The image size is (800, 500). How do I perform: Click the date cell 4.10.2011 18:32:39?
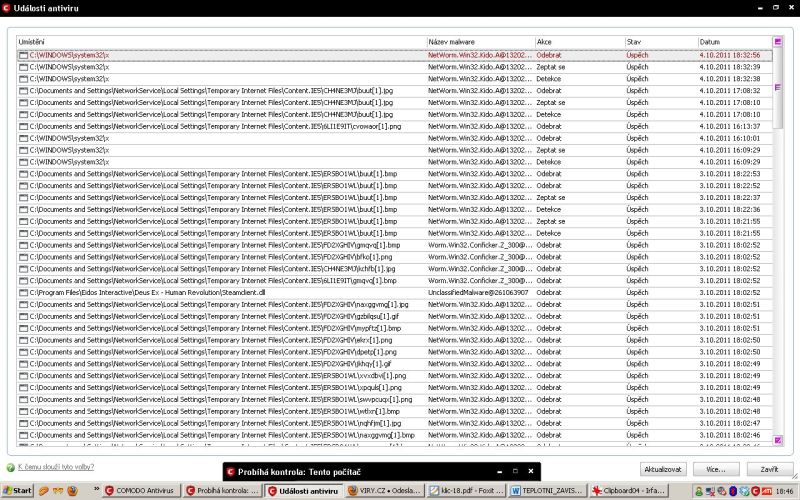(730, 67)
